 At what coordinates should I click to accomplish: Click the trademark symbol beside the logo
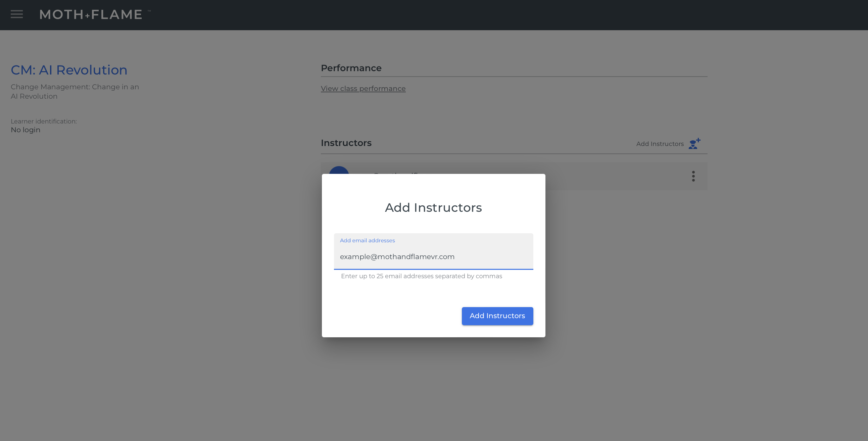[x=149, y=11]
